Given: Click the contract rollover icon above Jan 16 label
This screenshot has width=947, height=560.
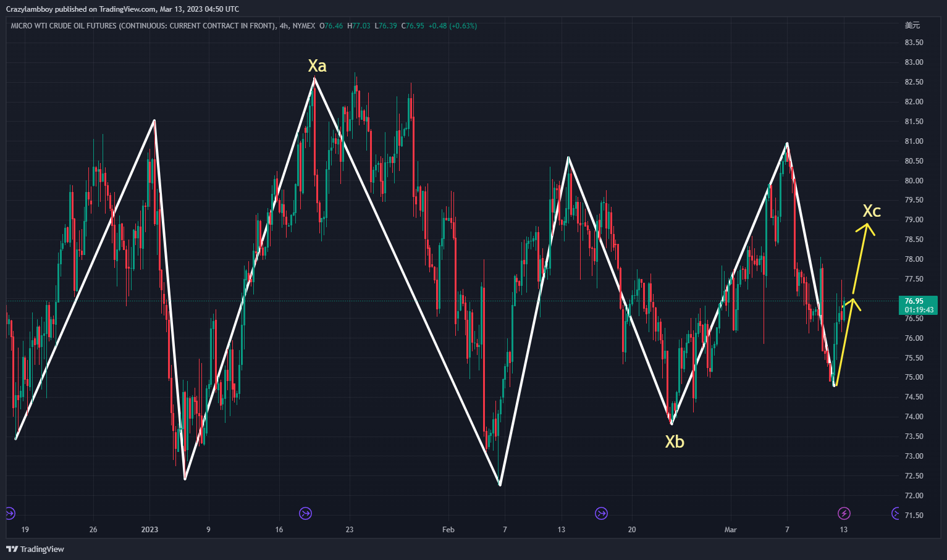Looking at the screenshot, I should click(x=305, y=513).
